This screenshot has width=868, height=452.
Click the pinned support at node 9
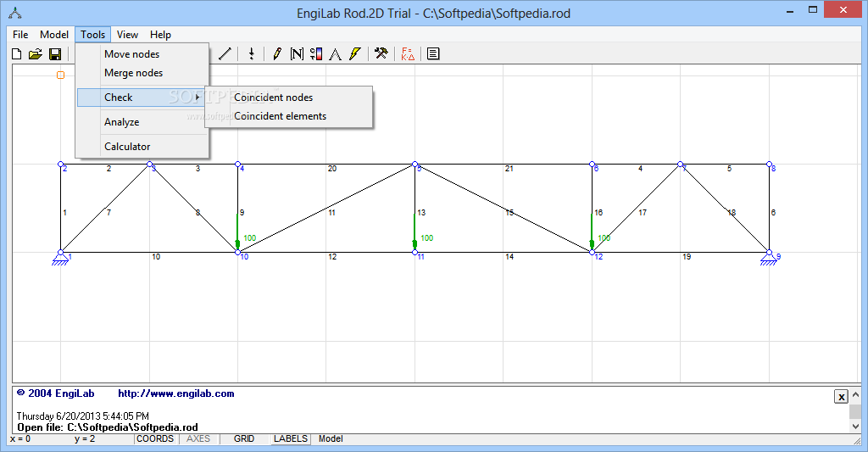coord(768,259)
